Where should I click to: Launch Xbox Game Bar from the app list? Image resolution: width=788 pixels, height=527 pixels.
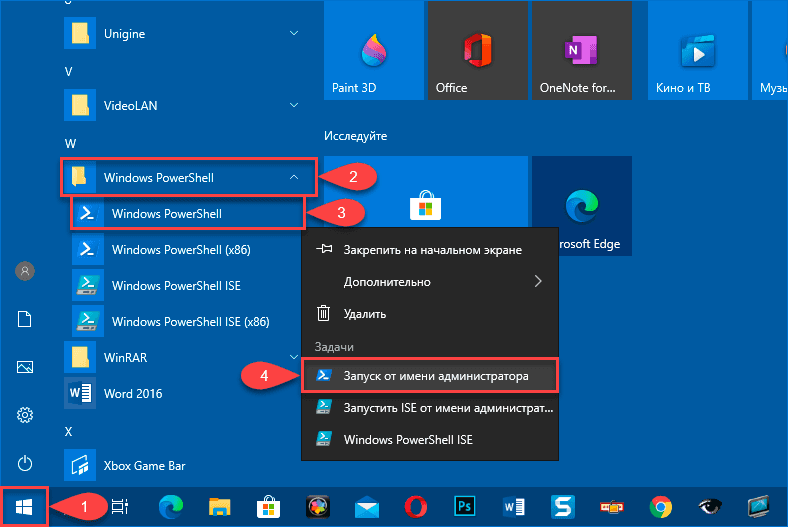pyautogui.click(x=182, y=466)
